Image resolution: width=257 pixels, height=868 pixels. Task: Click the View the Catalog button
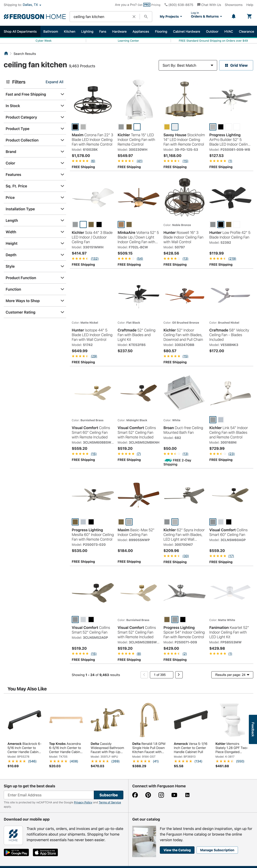[x=177, y=850]
